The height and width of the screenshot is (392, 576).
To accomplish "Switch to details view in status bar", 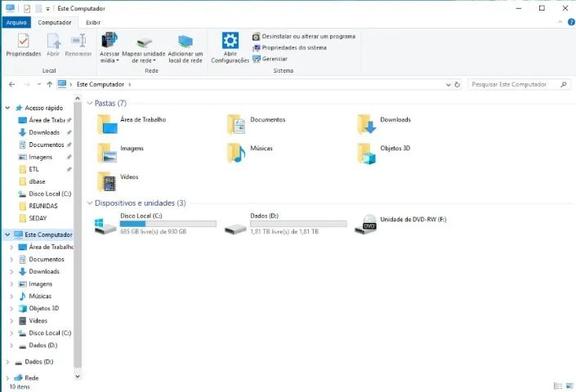I will coord(558,385).
